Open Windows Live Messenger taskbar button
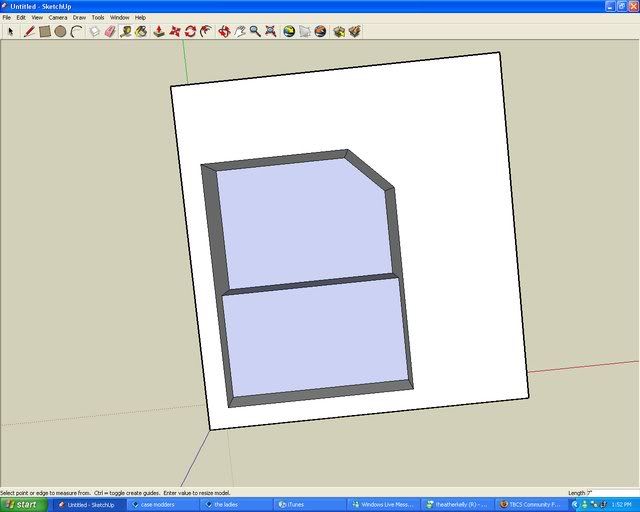The width and height of the screenshot is (640, 512). [x=383, y=505]
